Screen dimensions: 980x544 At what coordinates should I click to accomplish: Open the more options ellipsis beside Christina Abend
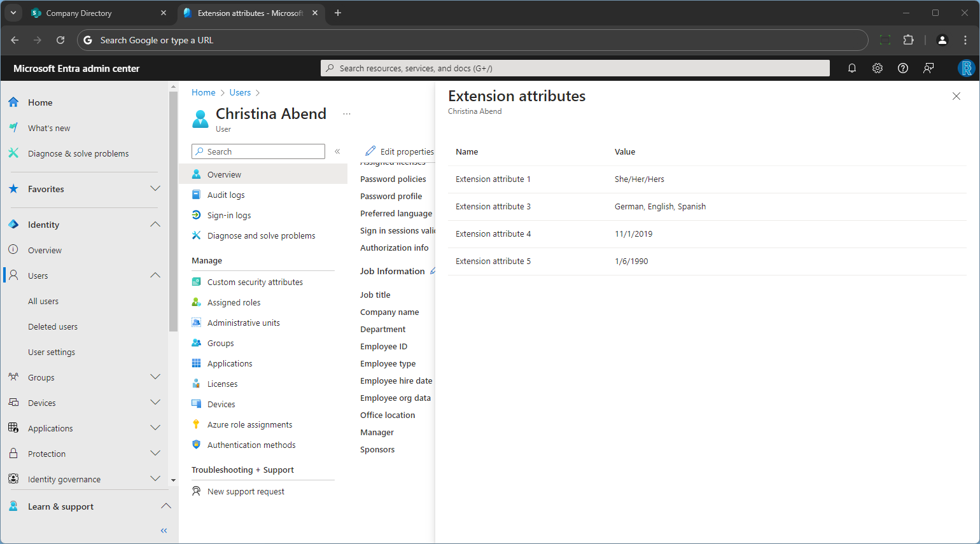point(347,114)
